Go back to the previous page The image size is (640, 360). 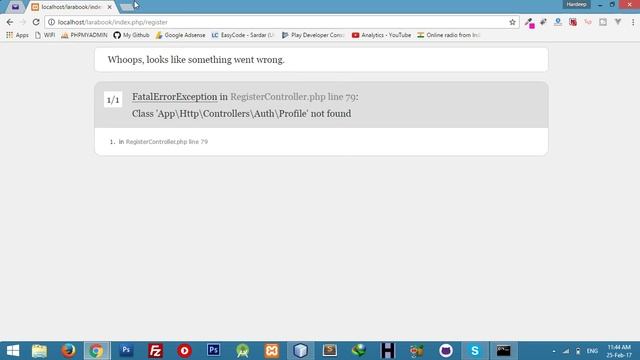[10, 22]
